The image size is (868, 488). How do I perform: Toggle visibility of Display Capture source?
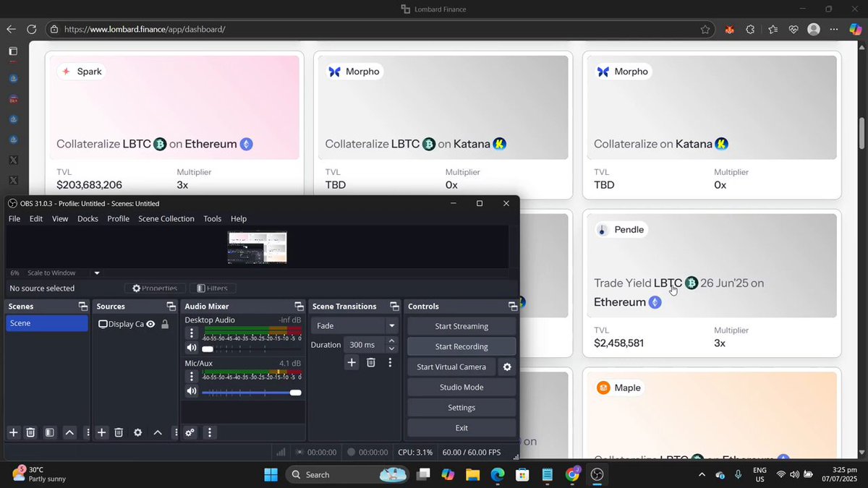[150, 324]
